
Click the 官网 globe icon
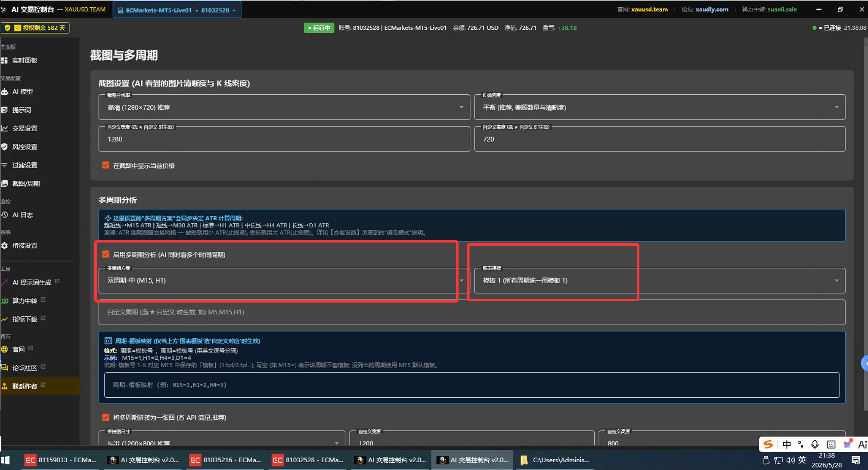(5, 349)
